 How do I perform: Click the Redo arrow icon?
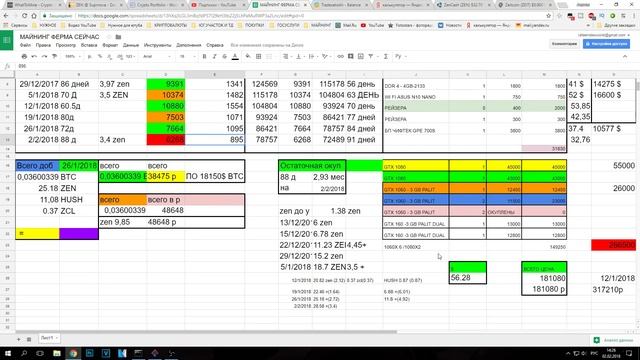click(44, 56)
